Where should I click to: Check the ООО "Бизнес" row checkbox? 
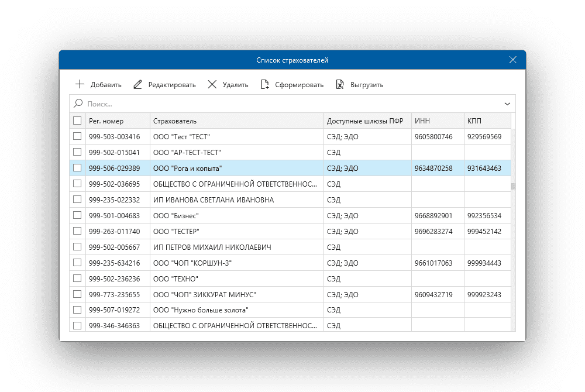[77, 215]
